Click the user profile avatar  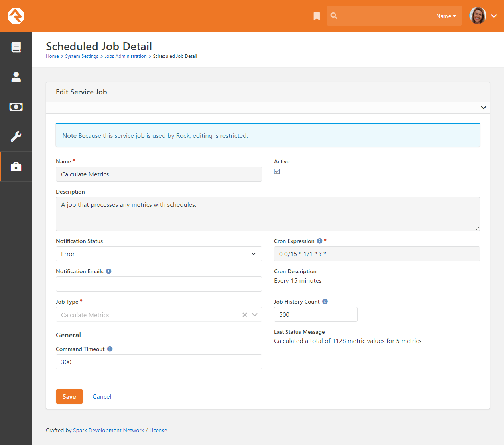(x=478, y=16)
